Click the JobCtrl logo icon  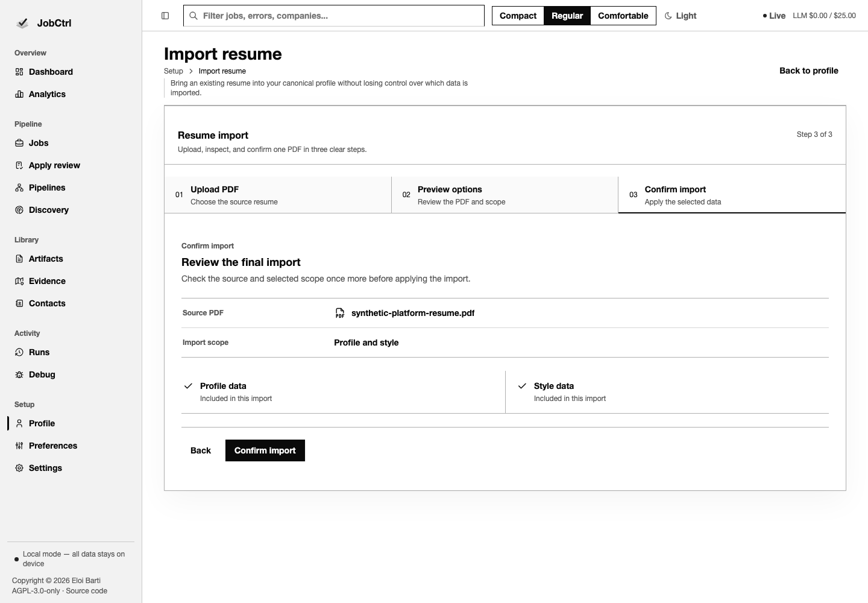[x=22, y=23]
